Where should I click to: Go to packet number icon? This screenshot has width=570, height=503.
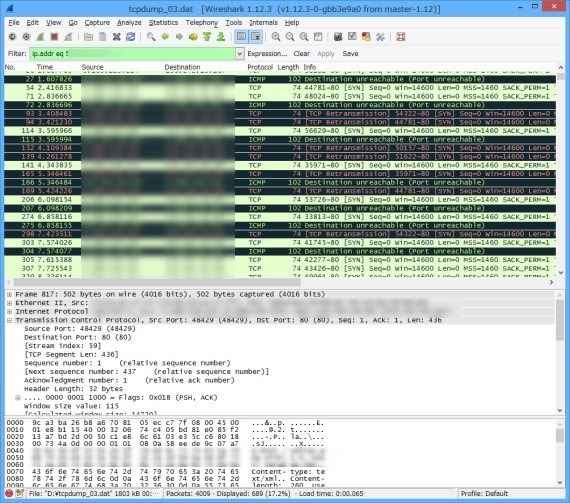pyautogui.click(x=193, y=37)
